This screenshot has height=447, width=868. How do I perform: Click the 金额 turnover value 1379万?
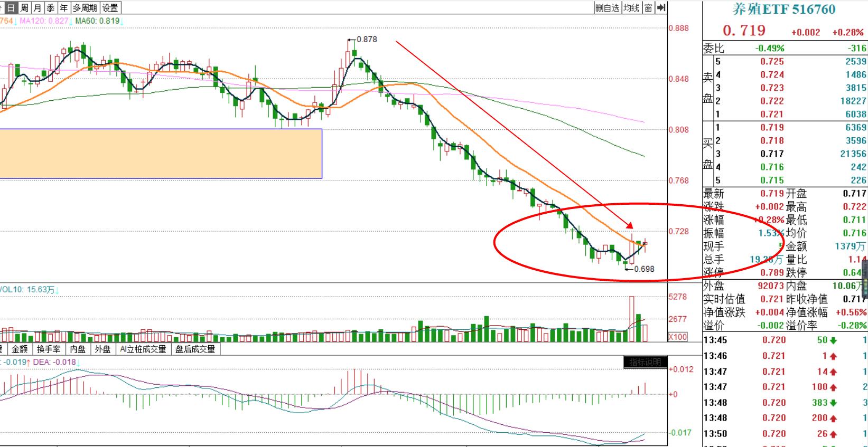851,246
